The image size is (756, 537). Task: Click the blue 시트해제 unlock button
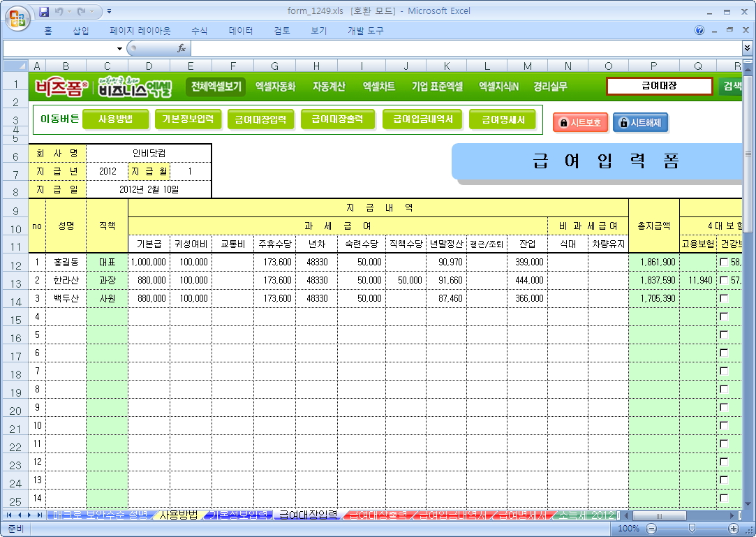tap(640, 122)
